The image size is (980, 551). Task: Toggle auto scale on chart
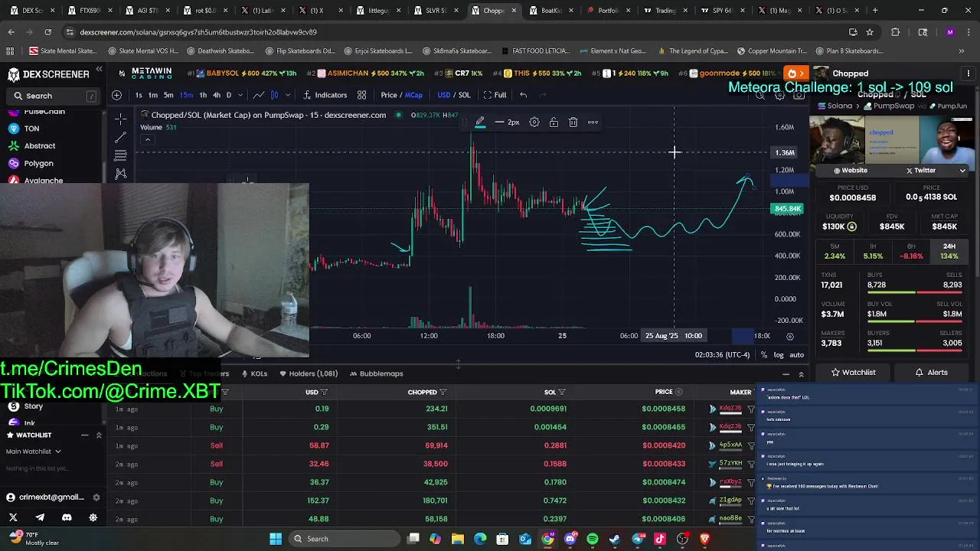point(797,355)
